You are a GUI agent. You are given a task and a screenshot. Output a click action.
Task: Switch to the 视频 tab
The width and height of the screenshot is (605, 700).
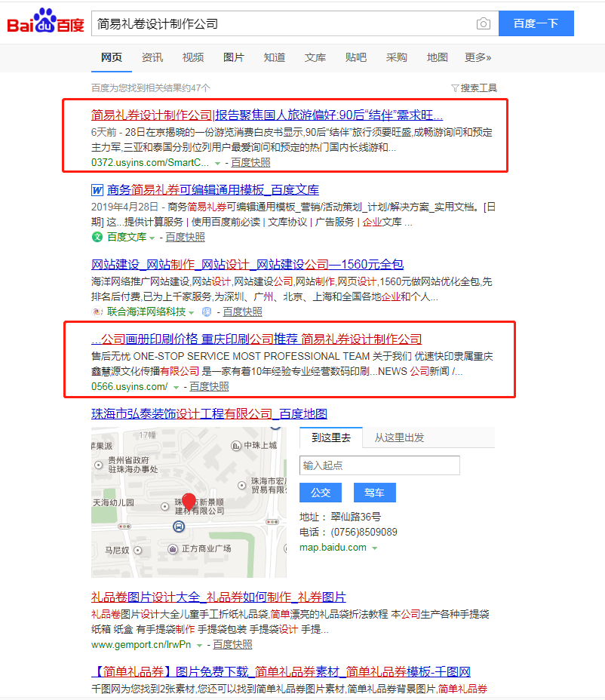[x=193, y=57]
